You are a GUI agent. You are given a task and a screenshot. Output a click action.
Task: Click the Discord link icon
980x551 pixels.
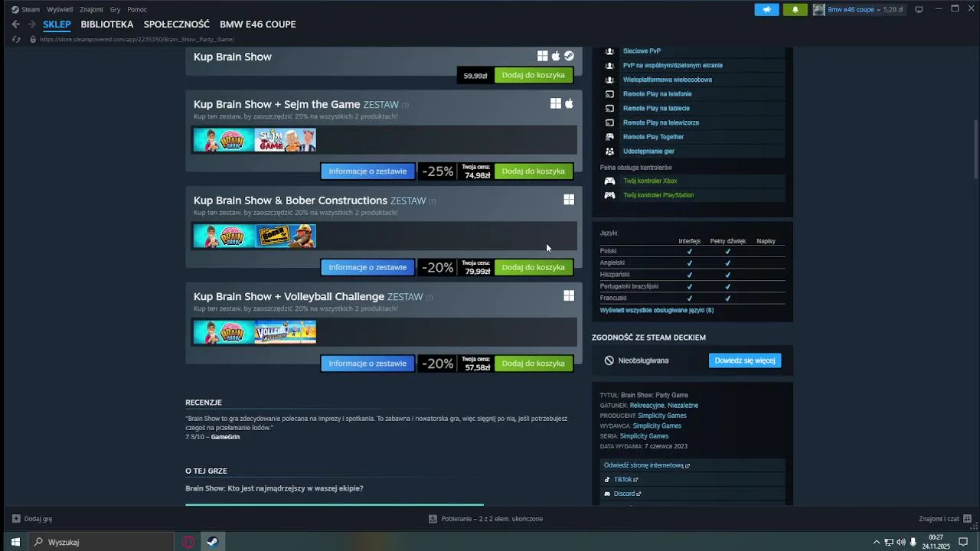coord(607,494)
